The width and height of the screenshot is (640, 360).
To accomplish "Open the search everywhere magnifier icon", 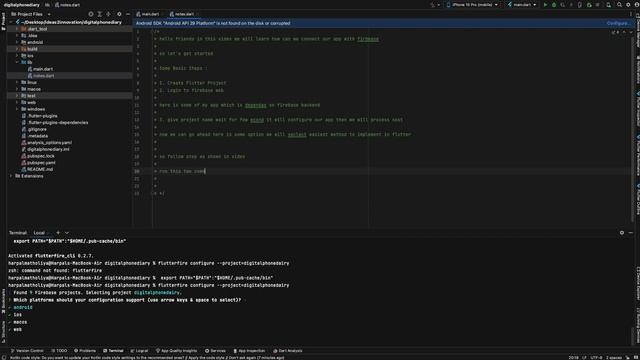I will (x=619, y=5).
